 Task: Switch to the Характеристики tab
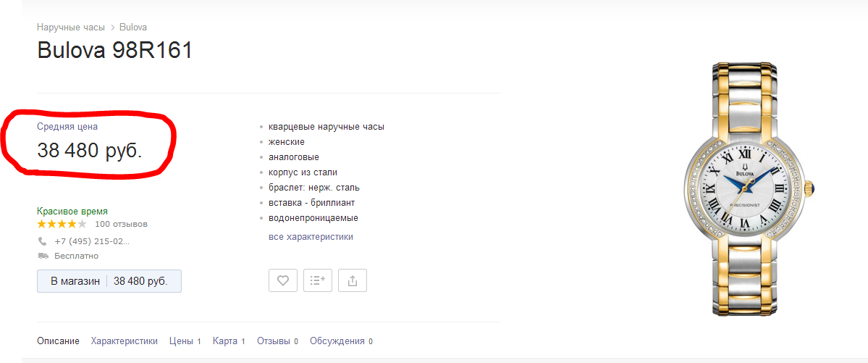click(x=124, y=341)
